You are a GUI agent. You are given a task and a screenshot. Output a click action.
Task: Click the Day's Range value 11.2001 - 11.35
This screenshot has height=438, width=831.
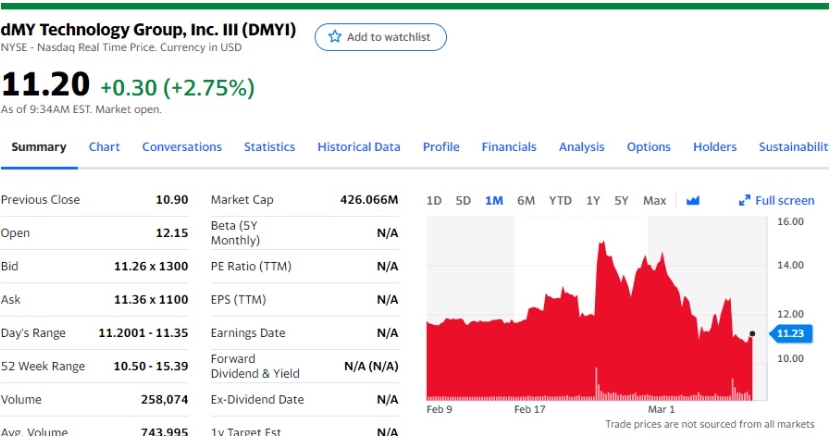click(x=143, y=333)
